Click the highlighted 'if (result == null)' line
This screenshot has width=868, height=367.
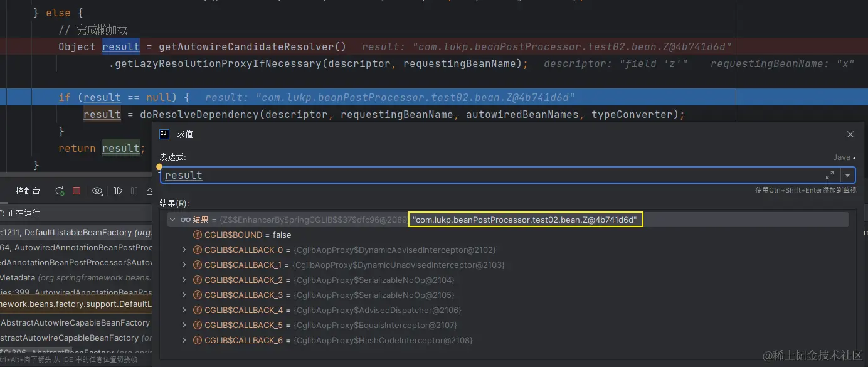click(434, 97)
